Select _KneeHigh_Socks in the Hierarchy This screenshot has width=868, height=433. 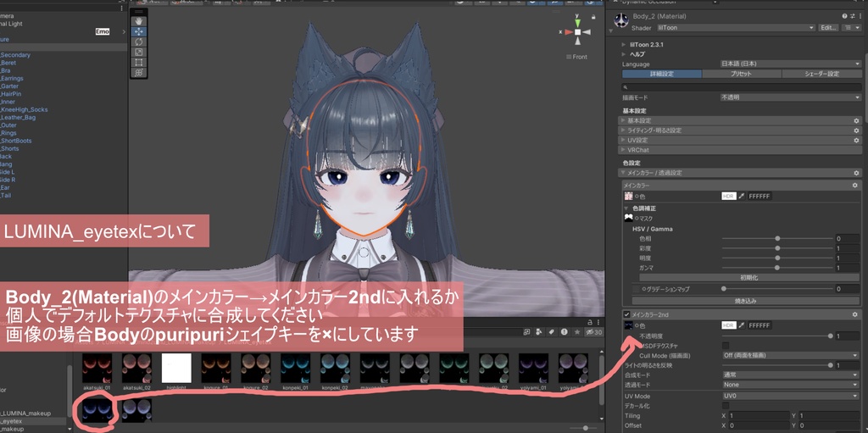click(25, 109)
